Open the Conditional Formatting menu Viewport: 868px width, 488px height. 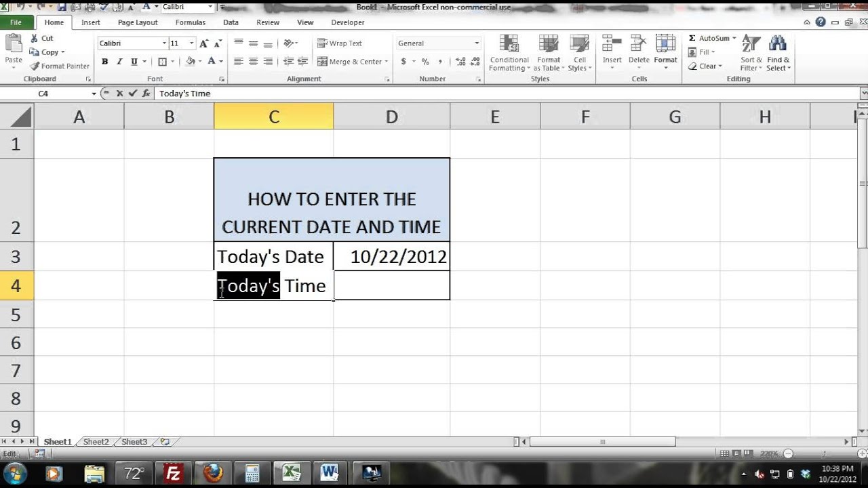pyautogui.click(x=509, y=53)
